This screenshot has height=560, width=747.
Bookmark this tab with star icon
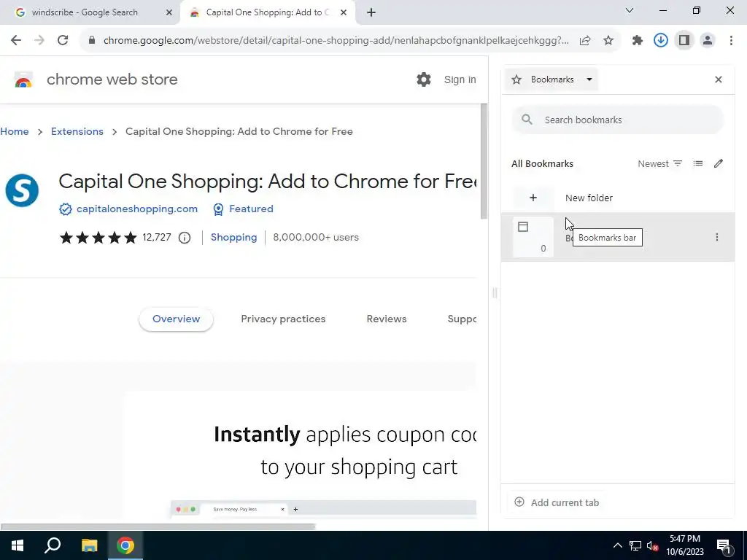[x=608, y=41]
